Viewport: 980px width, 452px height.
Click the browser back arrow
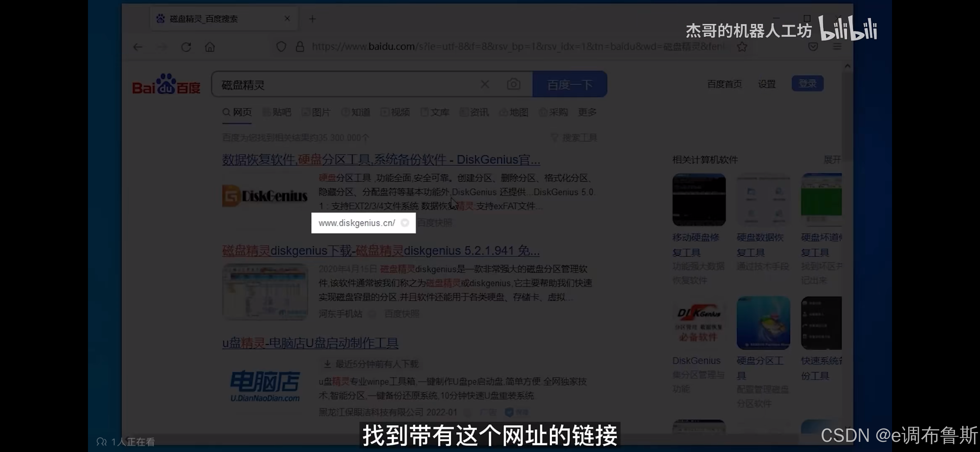(x=138, y=47)
